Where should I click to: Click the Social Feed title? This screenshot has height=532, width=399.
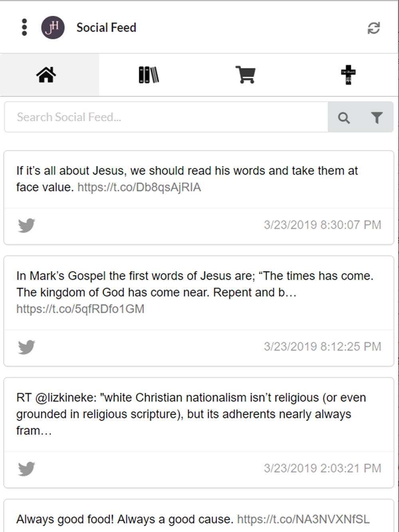click(106, 28)
